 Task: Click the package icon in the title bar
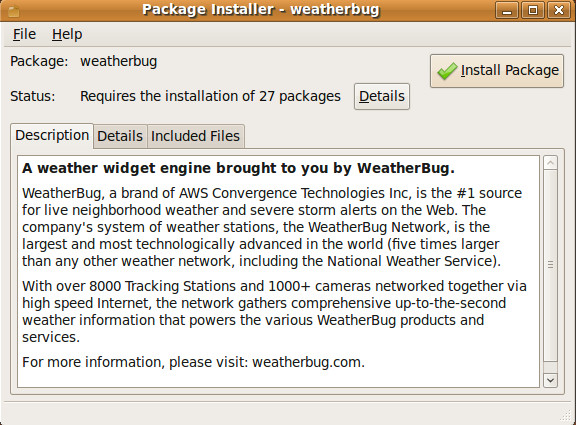13,11
